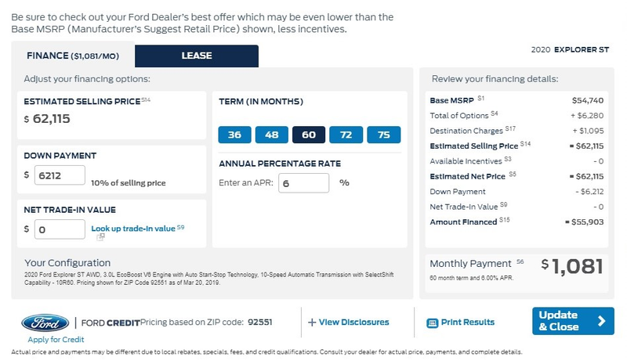Open Look up trade-in value link
Viewport: 627px width, 364px height.
[x=133, y=229]
